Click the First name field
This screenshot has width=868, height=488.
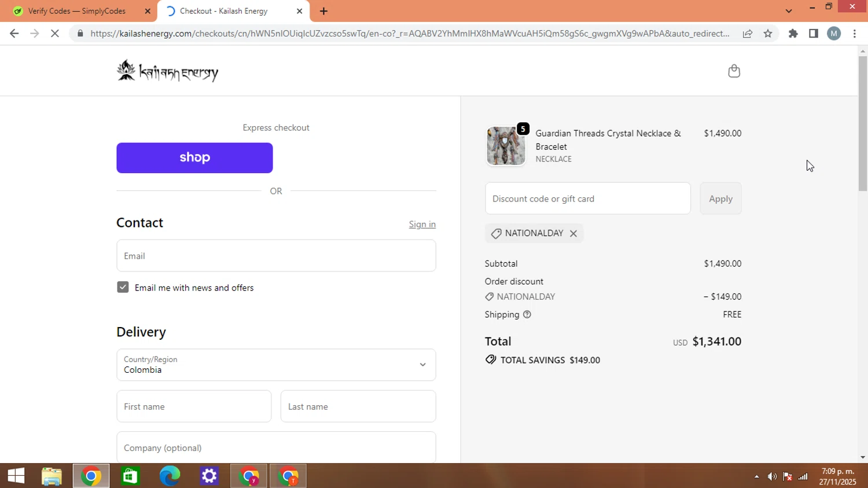coord(194,406)
